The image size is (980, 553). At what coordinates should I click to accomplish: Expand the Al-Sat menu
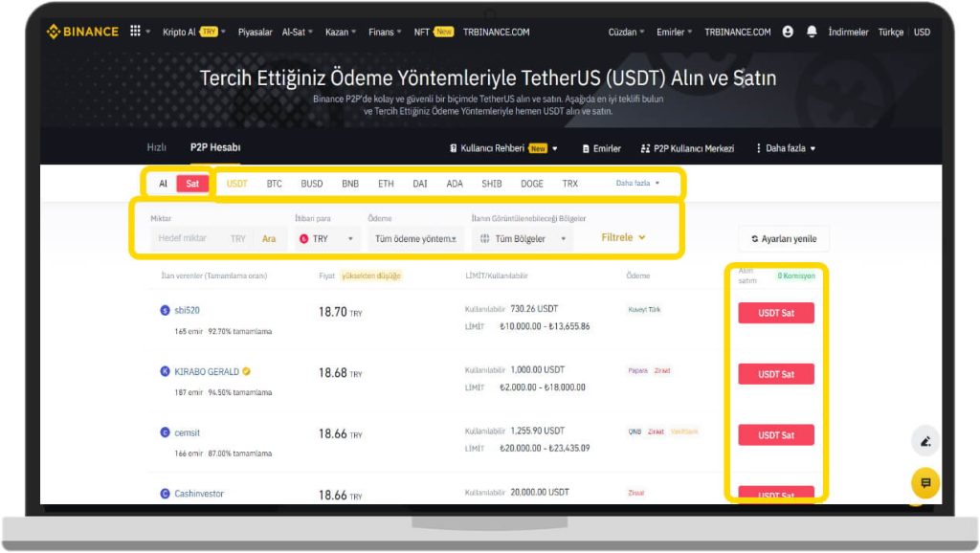point(297,32)
